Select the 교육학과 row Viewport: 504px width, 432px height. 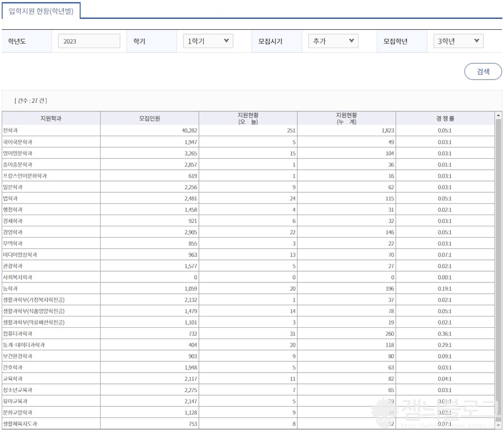click(248, 378)
